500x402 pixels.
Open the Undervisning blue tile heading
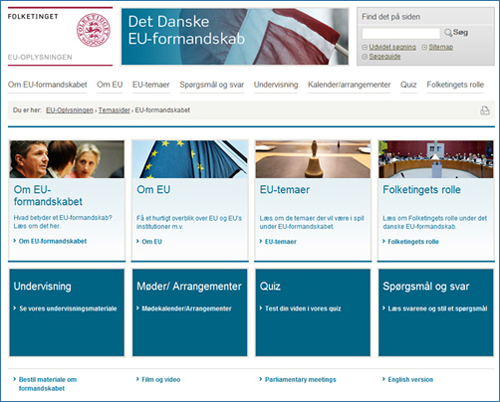42,286
